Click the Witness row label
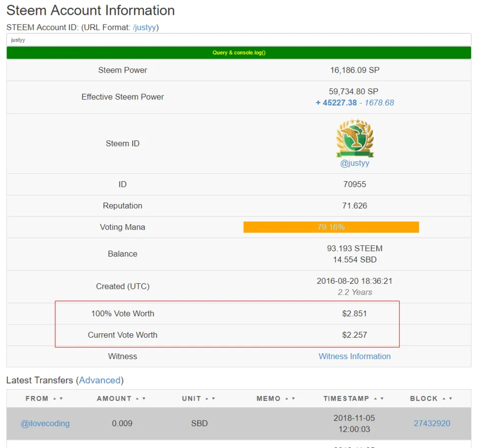The height and width of the screenshot is (448, 490). click(122, 357)
